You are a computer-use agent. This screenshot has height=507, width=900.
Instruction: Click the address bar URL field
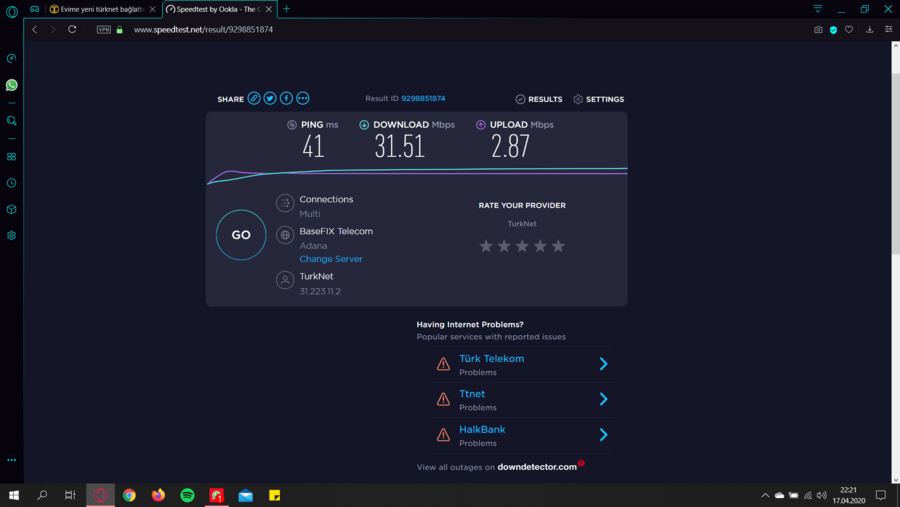point(203,29)
